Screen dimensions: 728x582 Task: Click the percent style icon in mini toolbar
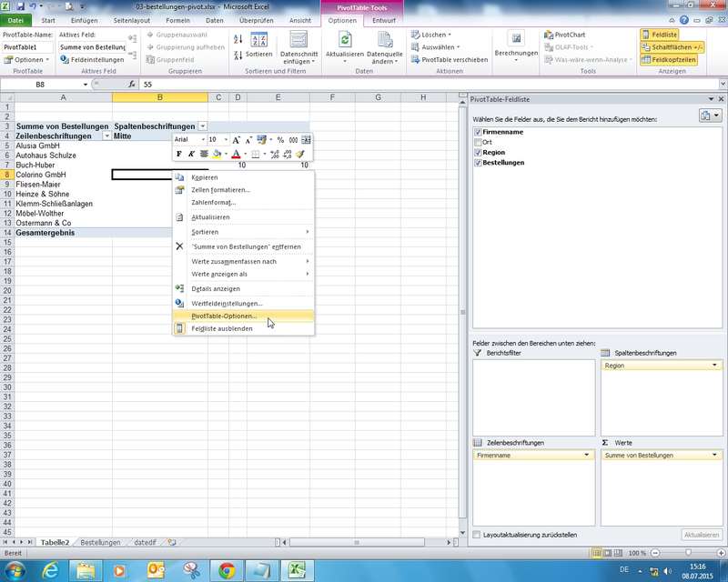coord(280,140)
